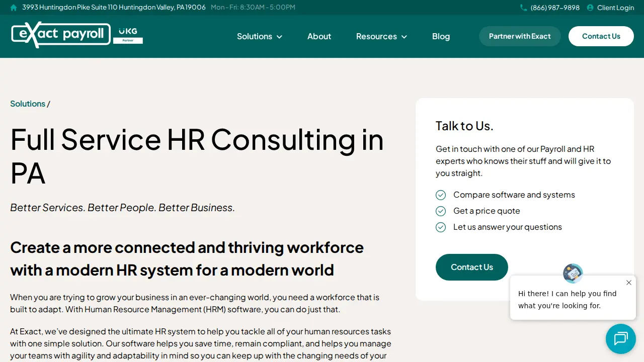The width and height of the screenshot is (644, 362).
Task: Open the Exact Payroll logo homepage
Action: 61,35
